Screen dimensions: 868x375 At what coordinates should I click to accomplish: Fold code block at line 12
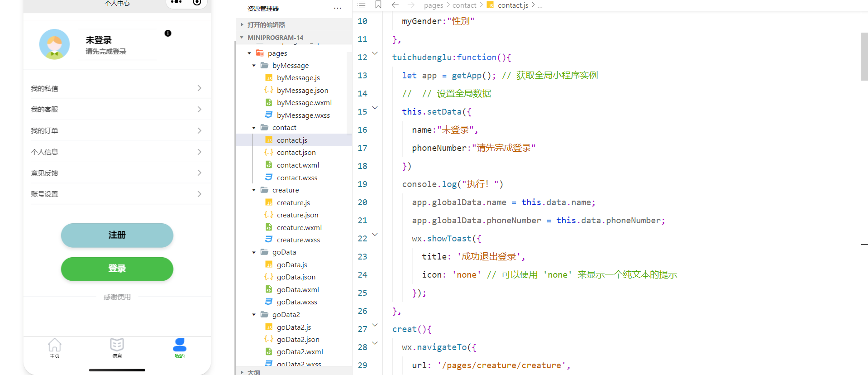click(375, 53)
